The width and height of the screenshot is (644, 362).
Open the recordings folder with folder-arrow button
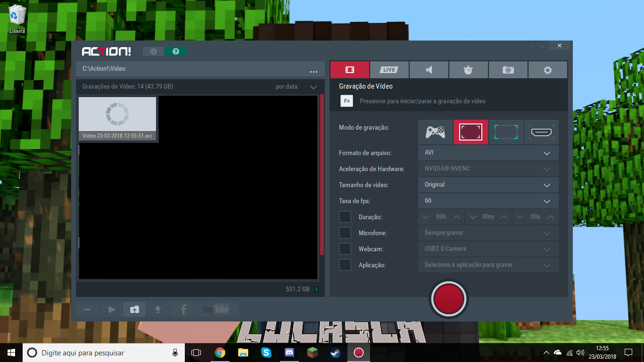coord(134,309)
